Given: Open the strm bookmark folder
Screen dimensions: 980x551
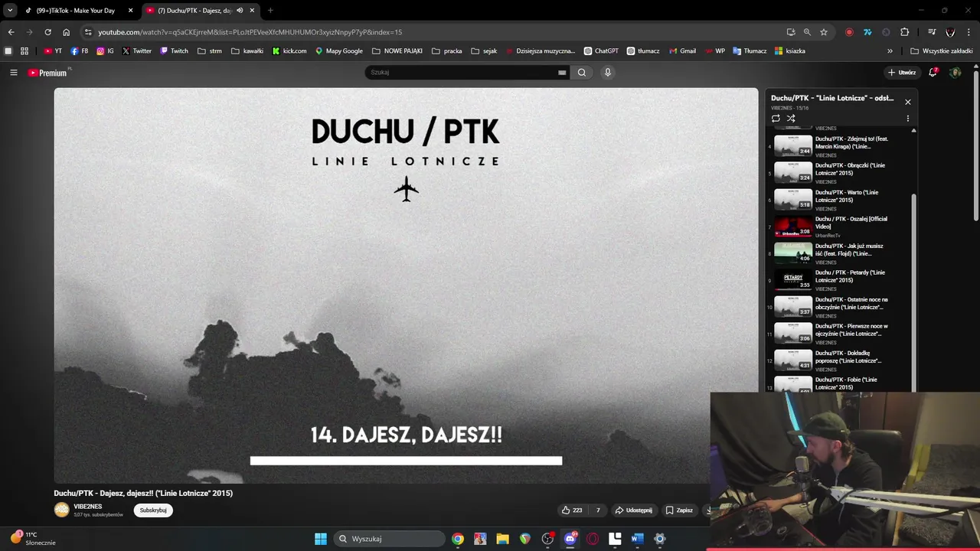Looking at the screenshot, I should coord(210,51).
